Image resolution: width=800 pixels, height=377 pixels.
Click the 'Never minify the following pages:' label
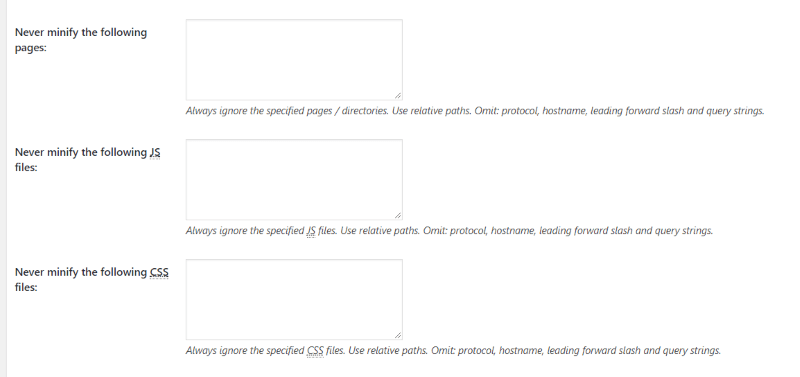(81, 40)
